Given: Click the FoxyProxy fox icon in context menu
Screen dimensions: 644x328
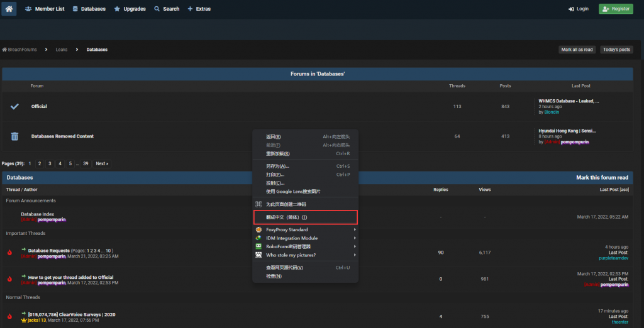Looking at the screenshot, I should click(x=258, y=229).
